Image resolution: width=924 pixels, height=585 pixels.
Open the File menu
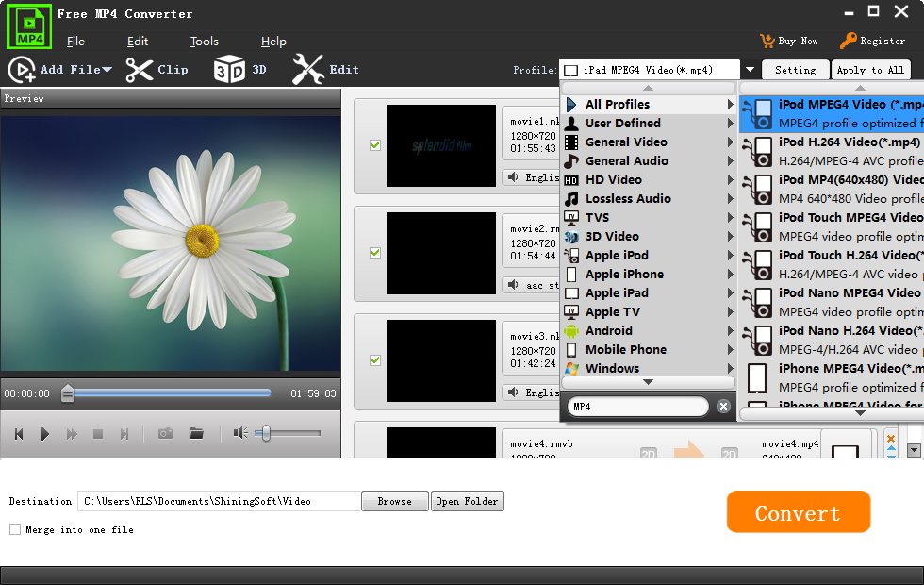pos(75,42)
